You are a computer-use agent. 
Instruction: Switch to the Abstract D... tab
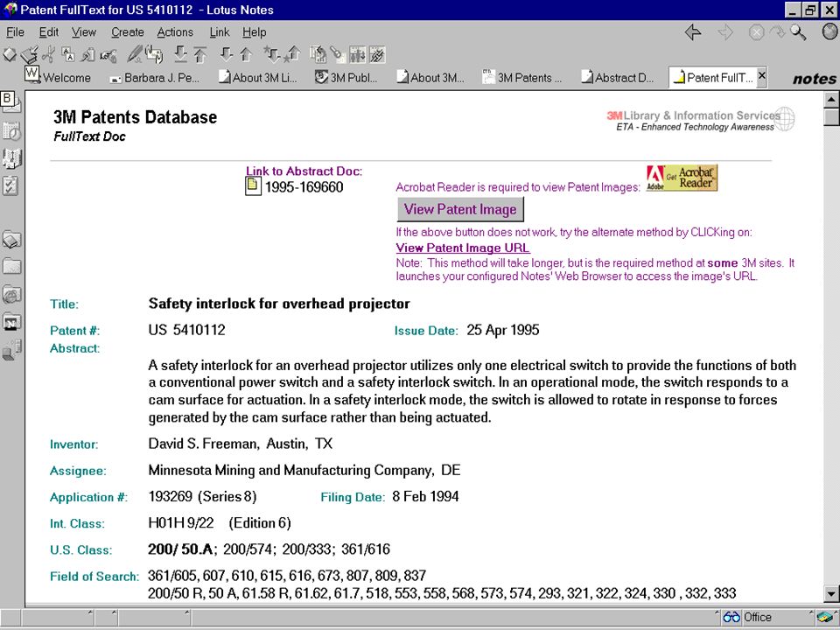click(619, 78)
